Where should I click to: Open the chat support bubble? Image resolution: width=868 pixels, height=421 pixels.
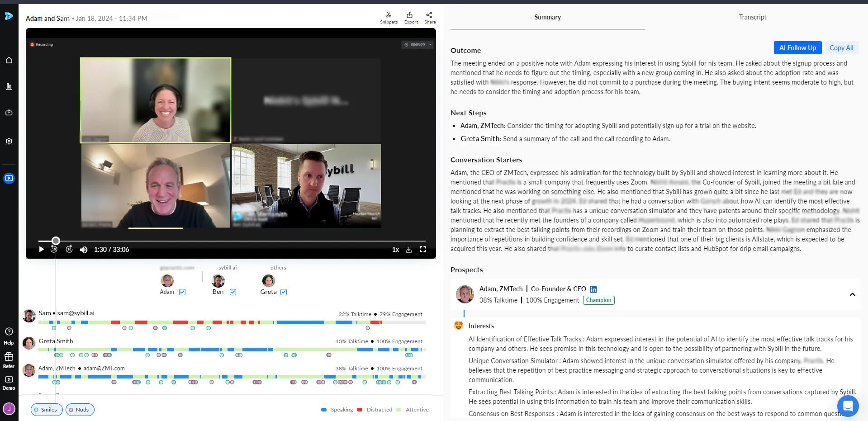tap(848, 406)
